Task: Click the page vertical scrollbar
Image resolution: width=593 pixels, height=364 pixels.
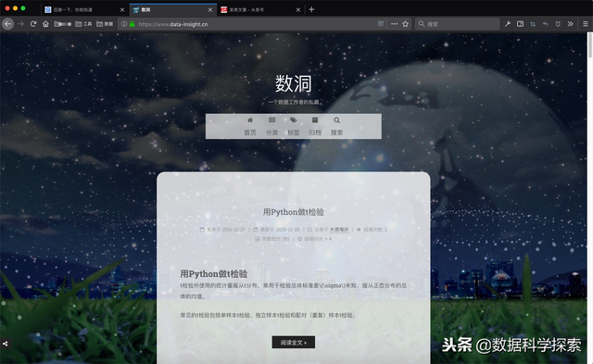Action: click(x=590, y=45)
